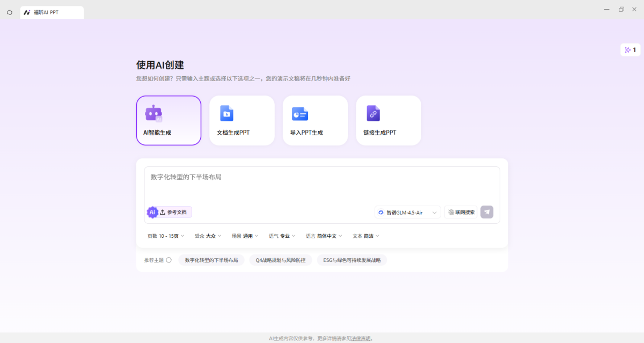This screenshot has height=343, width=644.
Task: Select the AI智能生成 card
Action: [169, 120]
